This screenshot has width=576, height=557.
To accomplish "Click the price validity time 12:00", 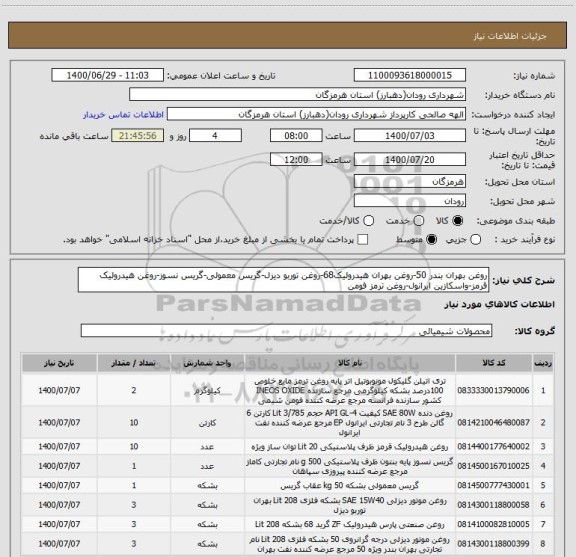I will (296, 159).
